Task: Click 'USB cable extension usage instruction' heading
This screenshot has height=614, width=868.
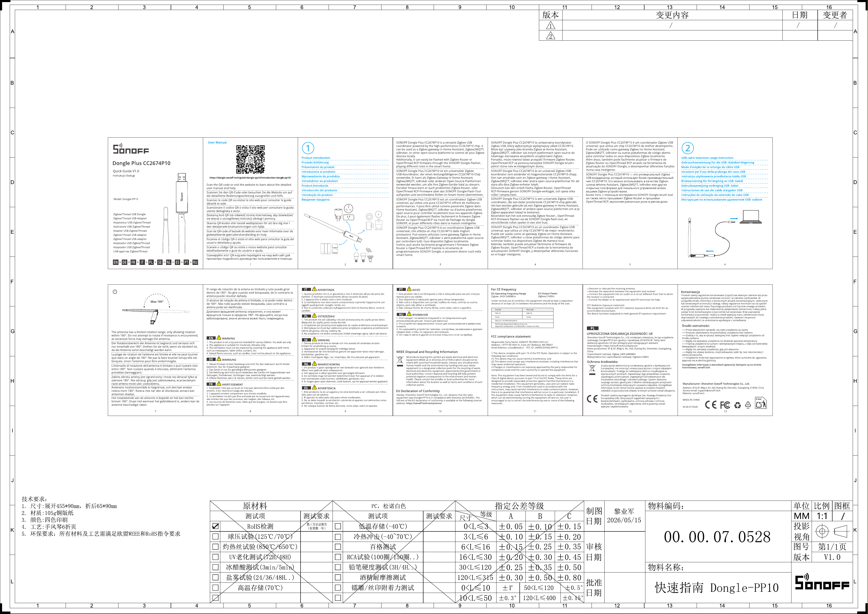Action: point(707,158)
